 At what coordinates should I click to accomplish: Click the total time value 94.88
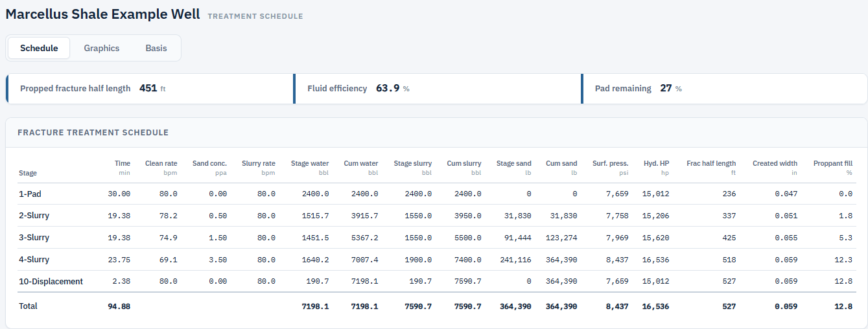[119, 306]
